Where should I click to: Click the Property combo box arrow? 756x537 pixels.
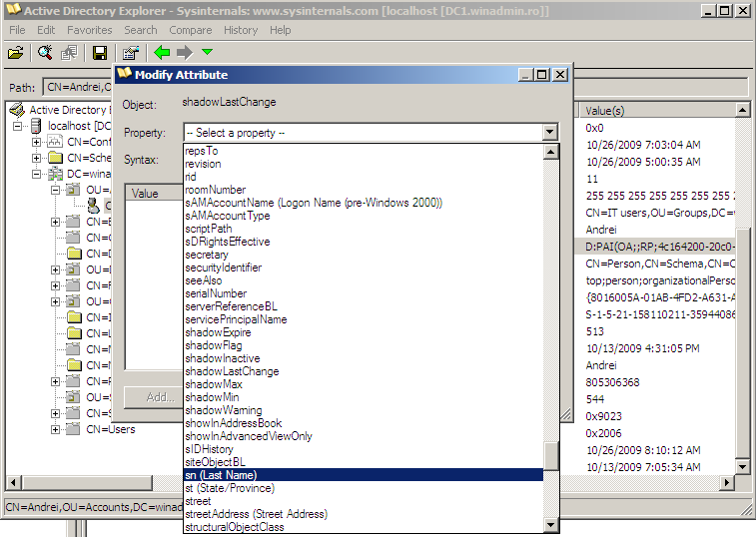point(549,132)
